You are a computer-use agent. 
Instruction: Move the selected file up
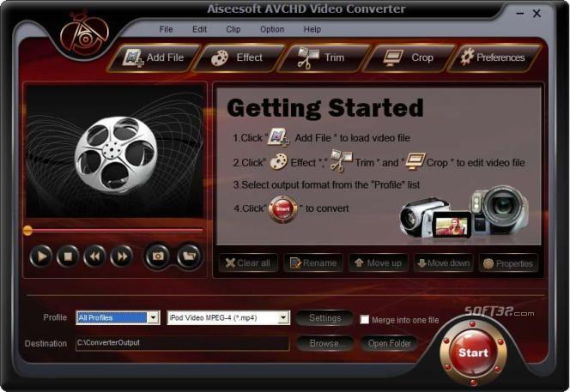(x=379, y=263)
